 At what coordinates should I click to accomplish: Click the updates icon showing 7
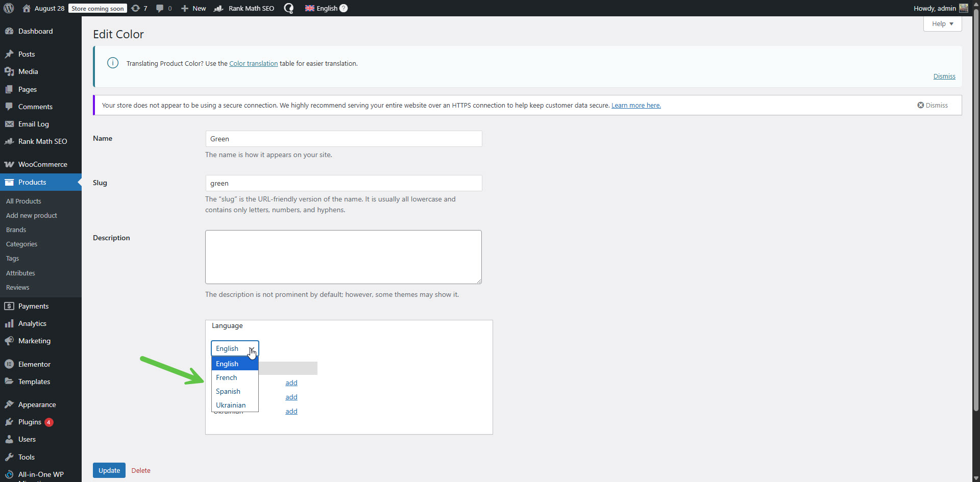135,8
